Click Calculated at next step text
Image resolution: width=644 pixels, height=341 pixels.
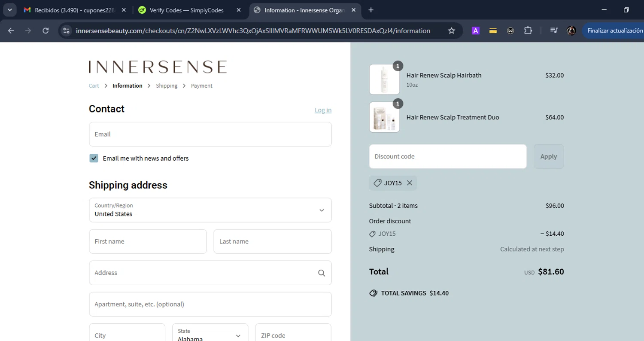532,249
